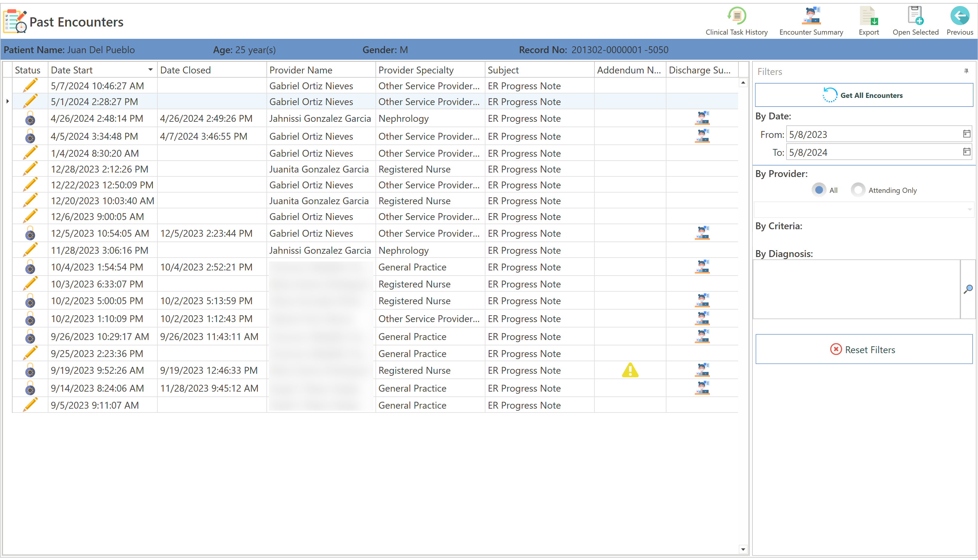Pin the Filters panel
This screenshot has width=978, height=560.
coord(966,71)
